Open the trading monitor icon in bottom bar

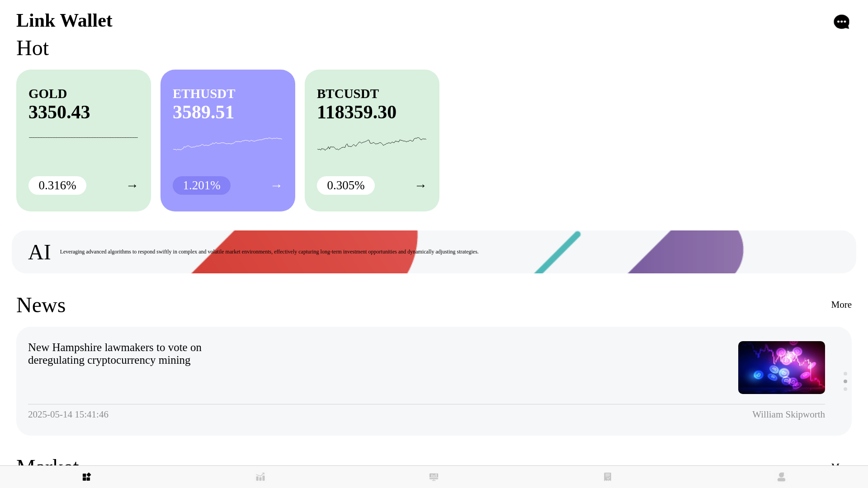[434, 477]
